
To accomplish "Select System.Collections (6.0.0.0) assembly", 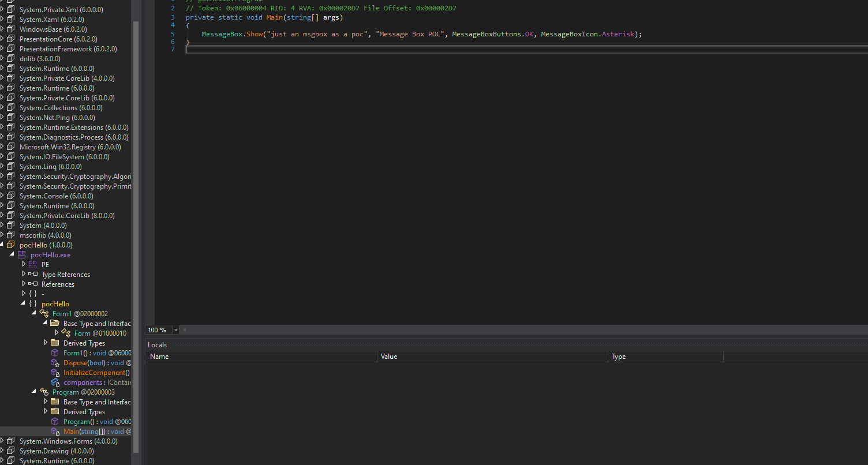I will [61, 108].
